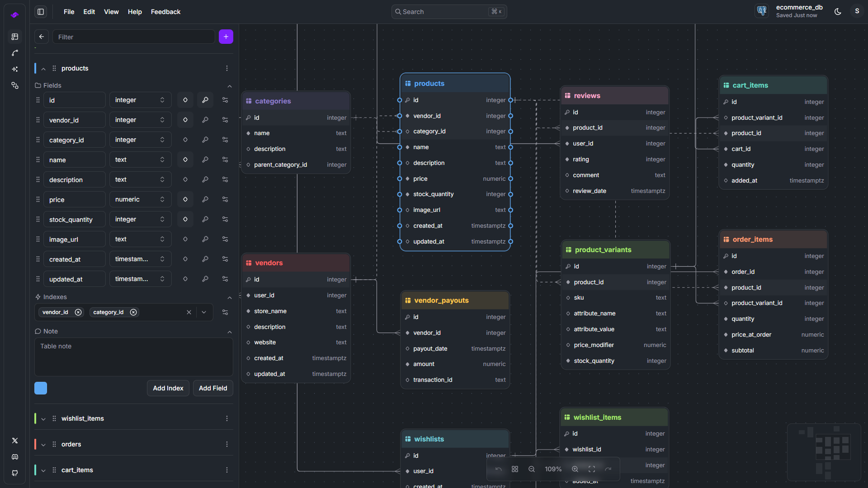
Task: Open field options for the name field
Action: tap(225, 160)
